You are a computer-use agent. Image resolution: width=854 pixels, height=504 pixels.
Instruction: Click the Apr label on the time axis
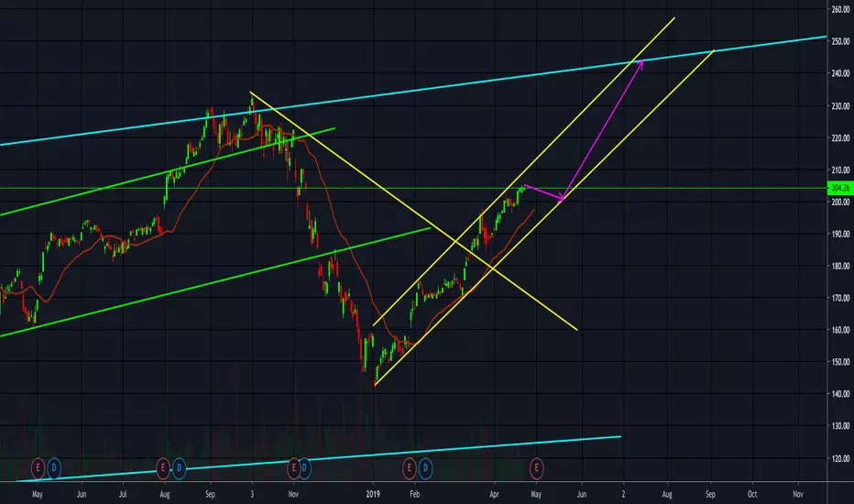pyautogui.click(x=494, y=494)
